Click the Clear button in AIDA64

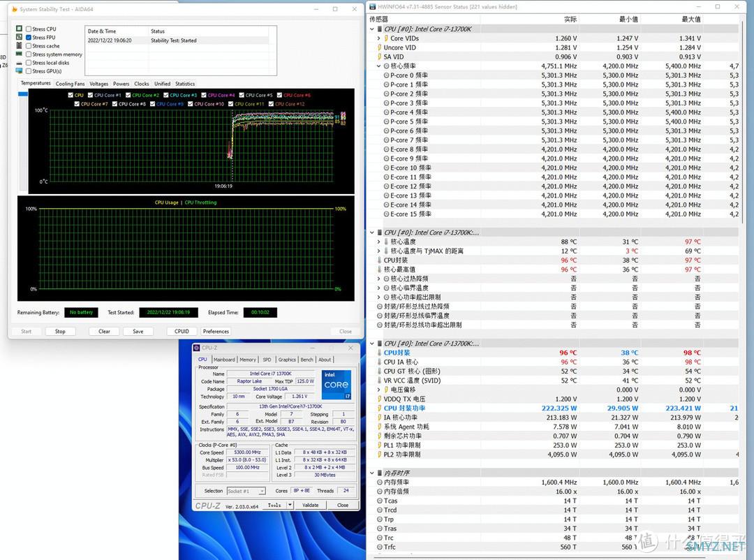pos(104,332)
